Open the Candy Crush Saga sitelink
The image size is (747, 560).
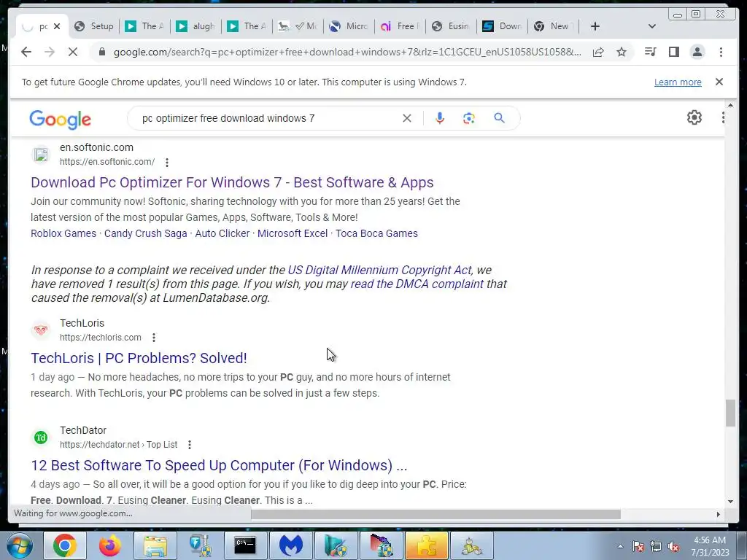[x=145, y=233]
